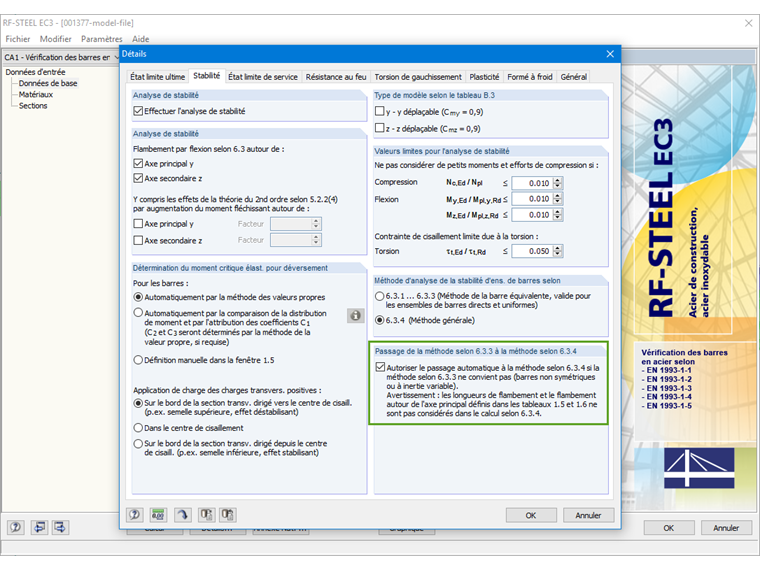Go to next window with right arrow icon
Screen dimensions: 760x570
tap(61, 527)
